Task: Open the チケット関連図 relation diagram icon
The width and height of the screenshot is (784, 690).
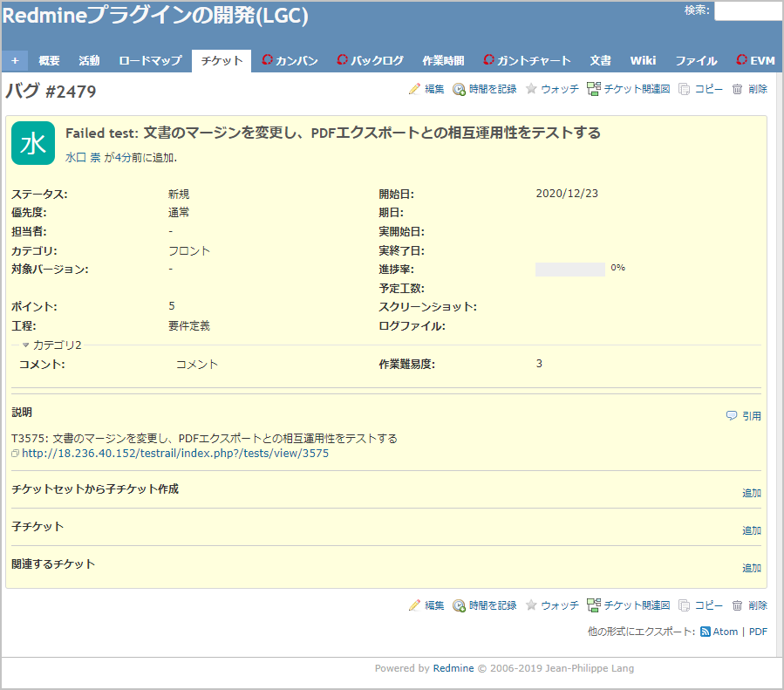Action: [x=593, y=88]
